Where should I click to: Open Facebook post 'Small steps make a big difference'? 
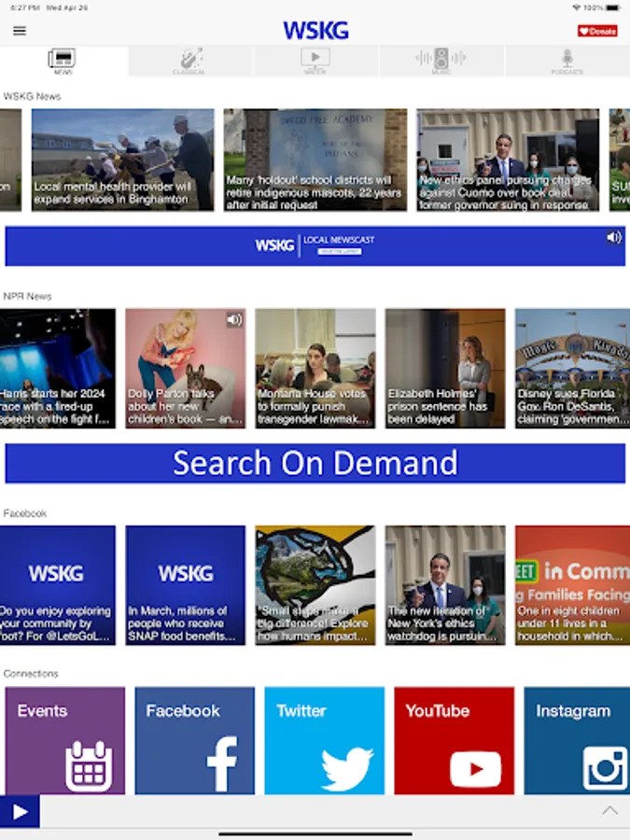click(315, 585)
